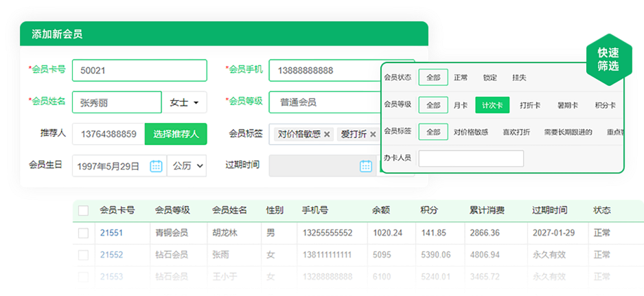The height and width of the screenshot is (296, 644).
Task: Remove the 爱打折 tag
Action: click(x=373, y=134)
